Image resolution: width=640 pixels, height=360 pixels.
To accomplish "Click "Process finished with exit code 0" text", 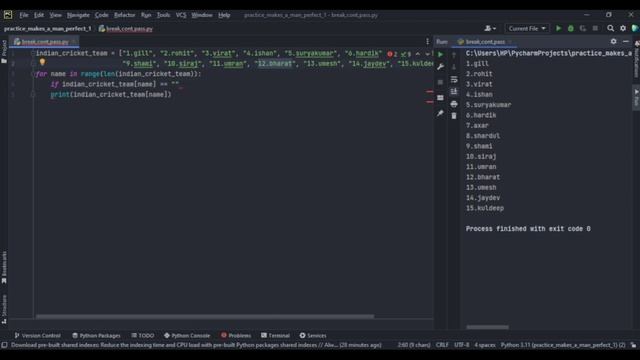I will [x=528, y=229].
